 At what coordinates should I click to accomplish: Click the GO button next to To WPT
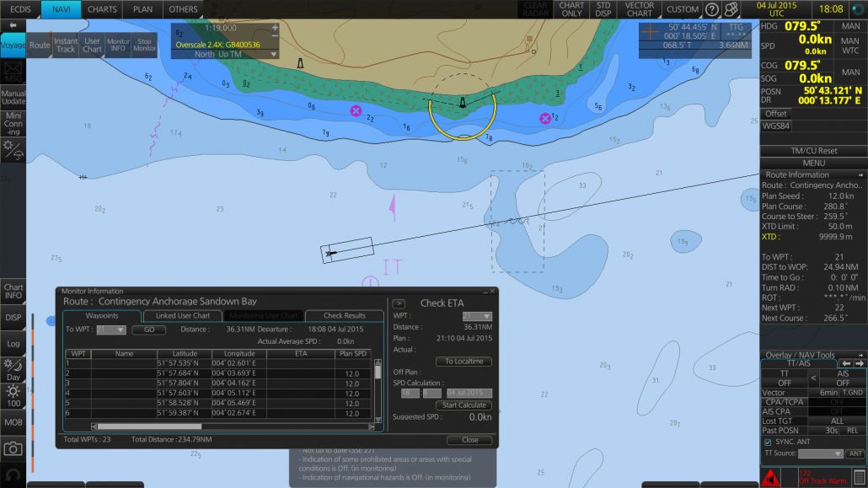pyautogui.click(x=149, y=330)
